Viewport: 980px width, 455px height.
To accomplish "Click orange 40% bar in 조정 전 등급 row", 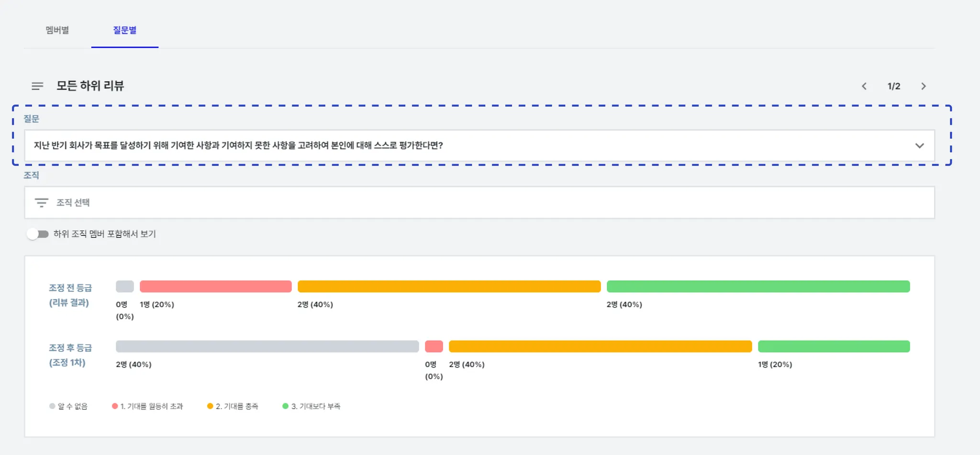I will (x=449, y=287).
